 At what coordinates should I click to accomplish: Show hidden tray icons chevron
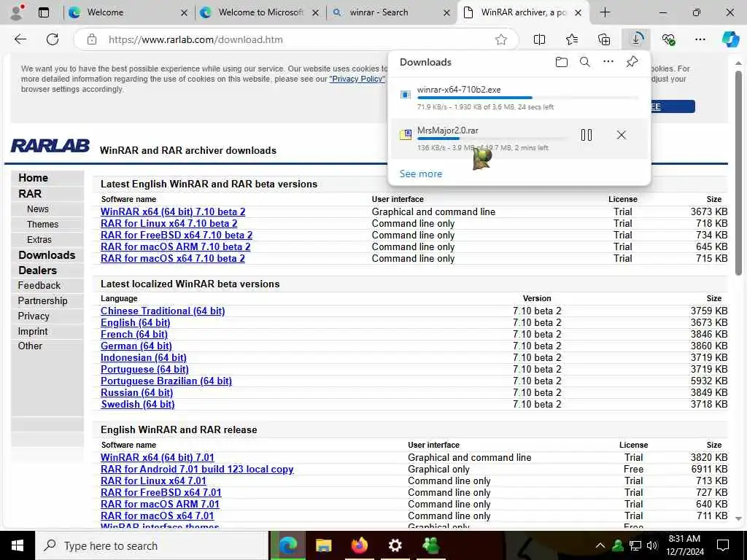pyautogui.click(x=600, y=545)
